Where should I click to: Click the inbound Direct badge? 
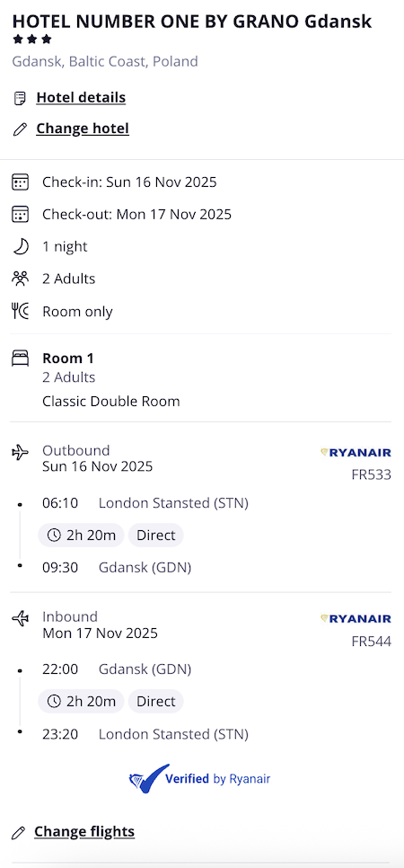155,702
